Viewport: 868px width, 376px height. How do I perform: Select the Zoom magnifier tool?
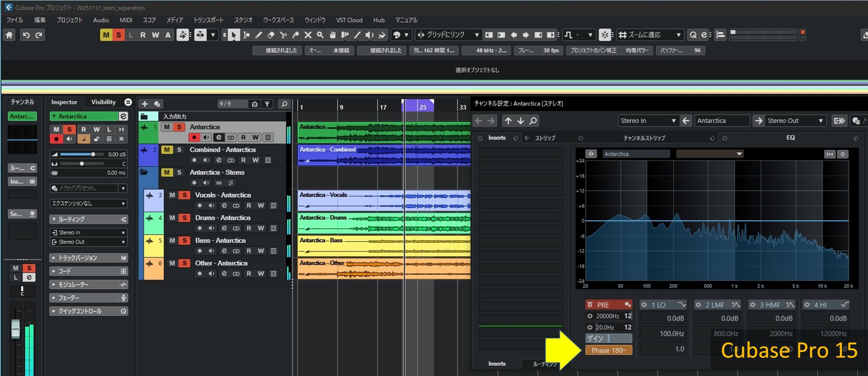[x=320, y=35]
